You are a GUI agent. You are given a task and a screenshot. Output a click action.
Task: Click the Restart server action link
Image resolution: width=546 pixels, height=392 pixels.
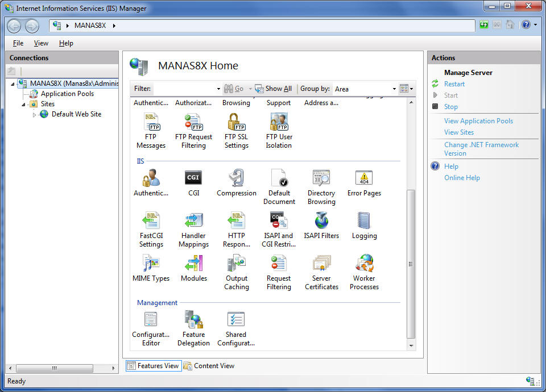(454, 84)
